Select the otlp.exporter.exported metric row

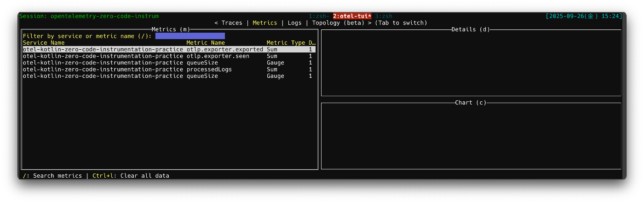click(169, 49)
